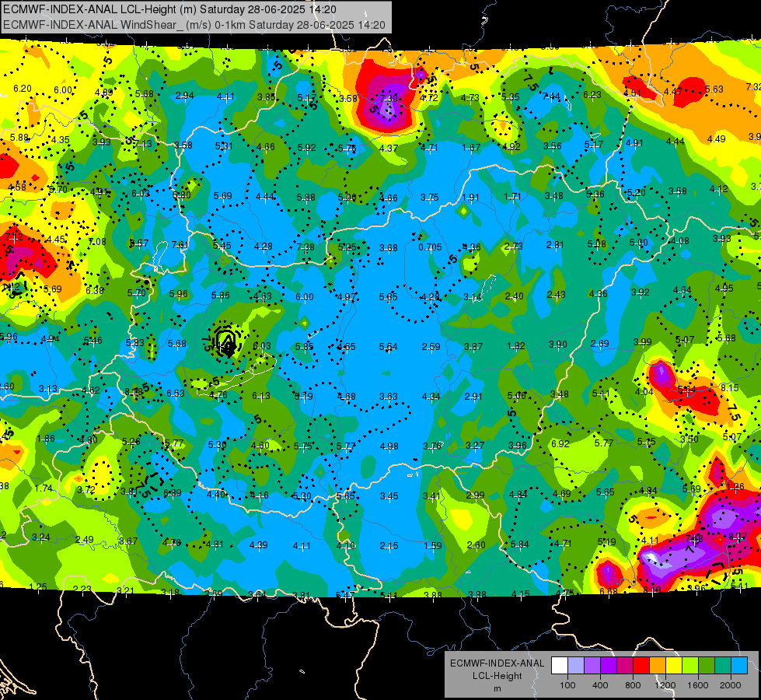This screenshot has height=700, width=761.
Task: Click the teal legend swatch
Action: pyautogui.click(x=723, y=666)
